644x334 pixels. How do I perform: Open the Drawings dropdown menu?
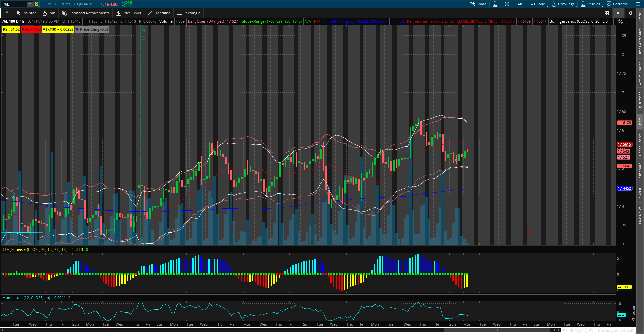point(563,4)
